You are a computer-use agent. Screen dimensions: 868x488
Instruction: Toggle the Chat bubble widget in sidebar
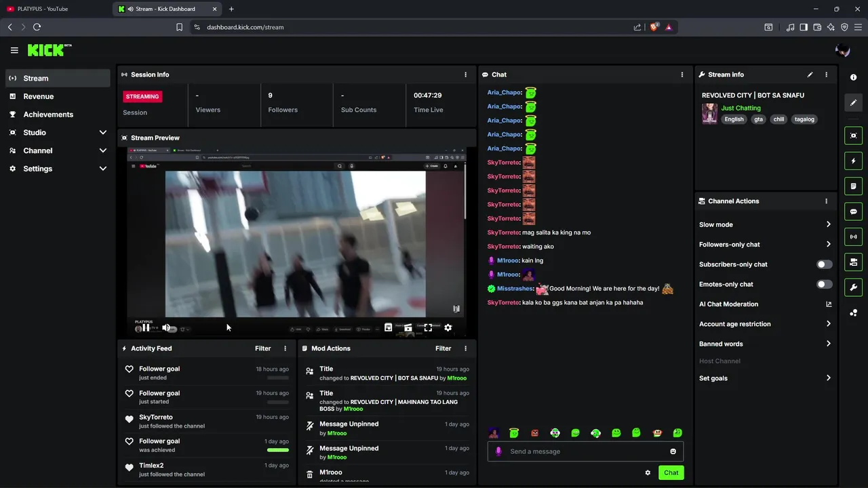point(854,211)
